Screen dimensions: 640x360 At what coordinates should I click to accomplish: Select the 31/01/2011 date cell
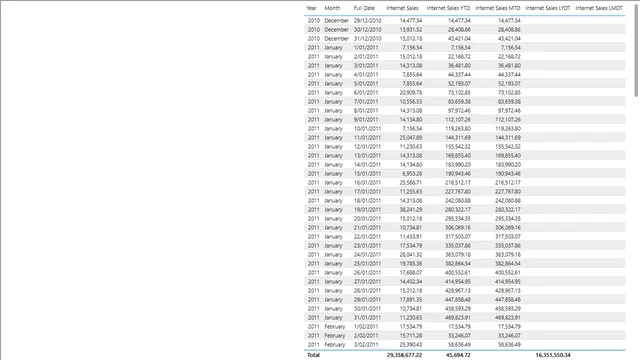click(x=367, y=318)
